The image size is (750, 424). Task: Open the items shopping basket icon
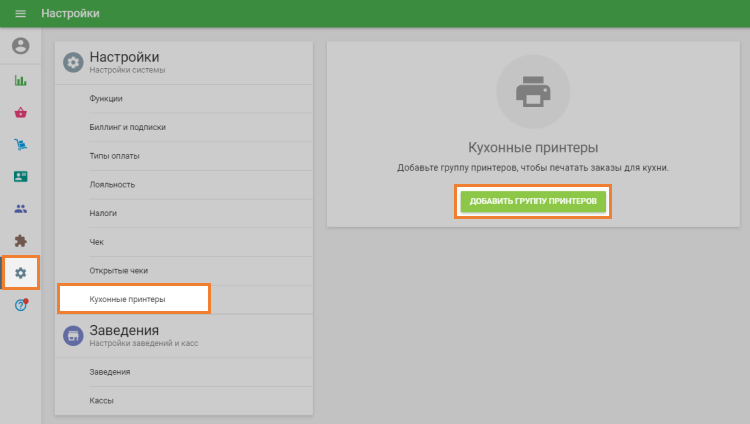(20, 112)
